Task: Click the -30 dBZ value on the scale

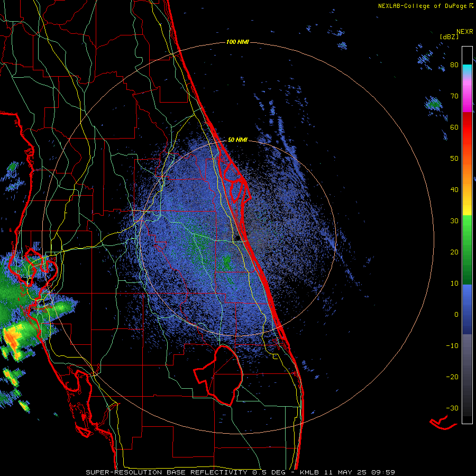Action: [x=452, y=408]
